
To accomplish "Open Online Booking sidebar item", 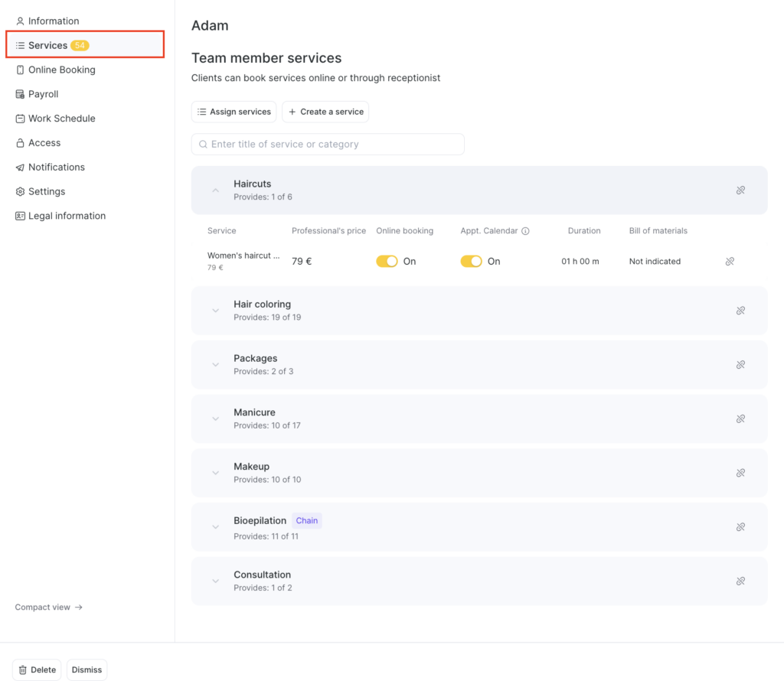I will pyautogui.click(x=61, y=70).
